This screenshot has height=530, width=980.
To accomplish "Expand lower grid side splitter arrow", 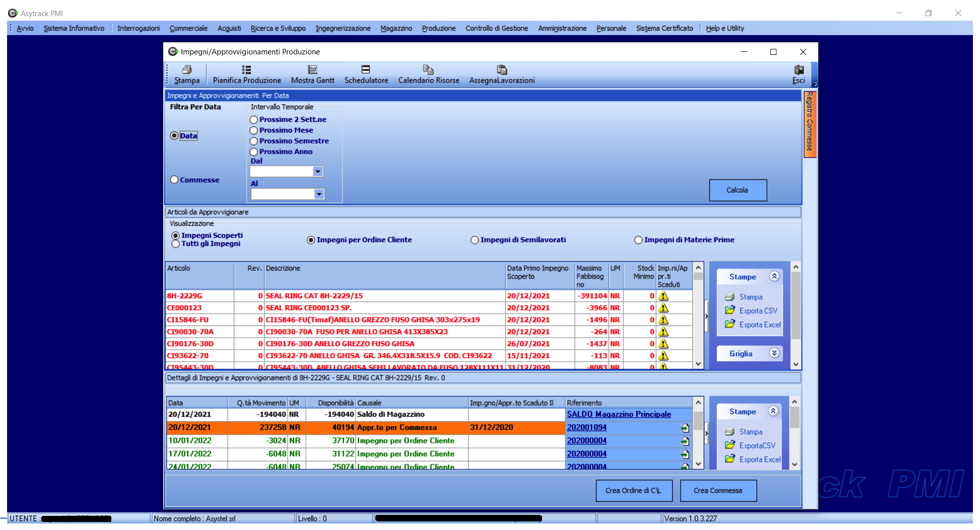I will [706, 433].
